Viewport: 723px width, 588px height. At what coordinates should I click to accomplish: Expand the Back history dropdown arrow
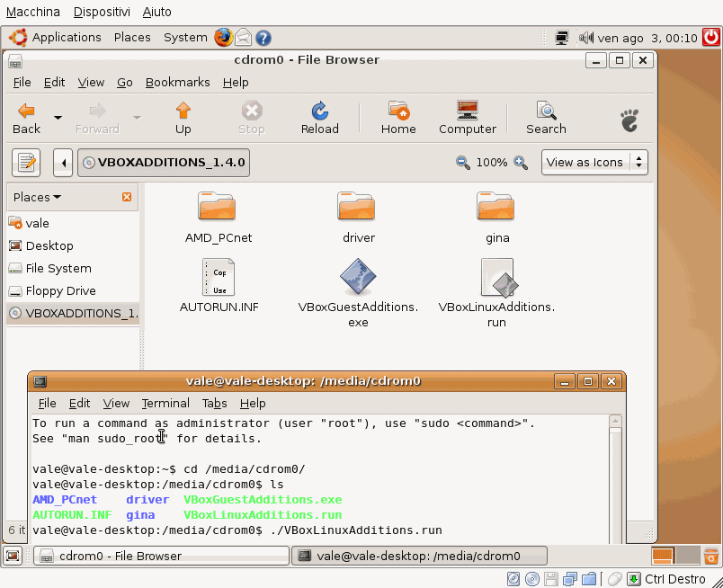58,117
